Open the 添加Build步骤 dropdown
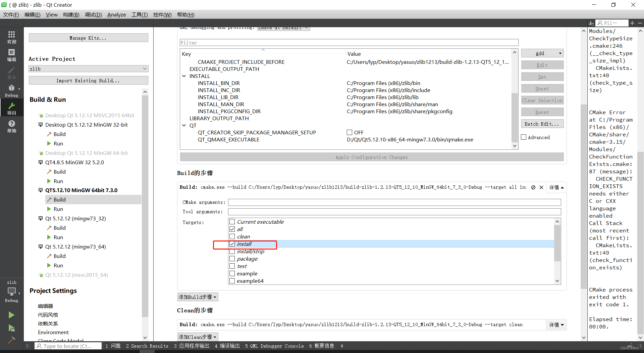 pos(198,297)
